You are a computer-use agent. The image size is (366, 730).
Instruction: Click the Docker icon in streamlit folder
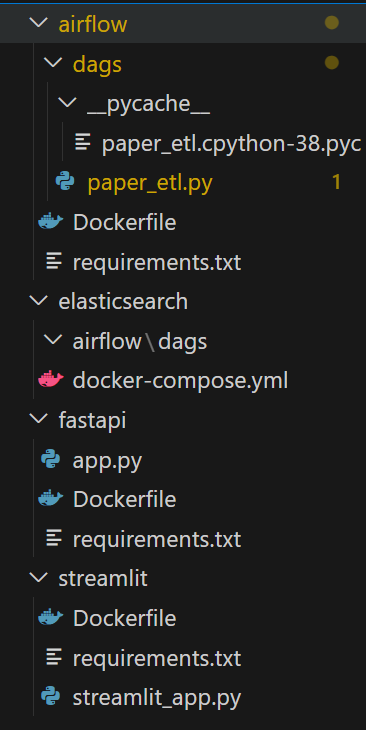(50, 619)
